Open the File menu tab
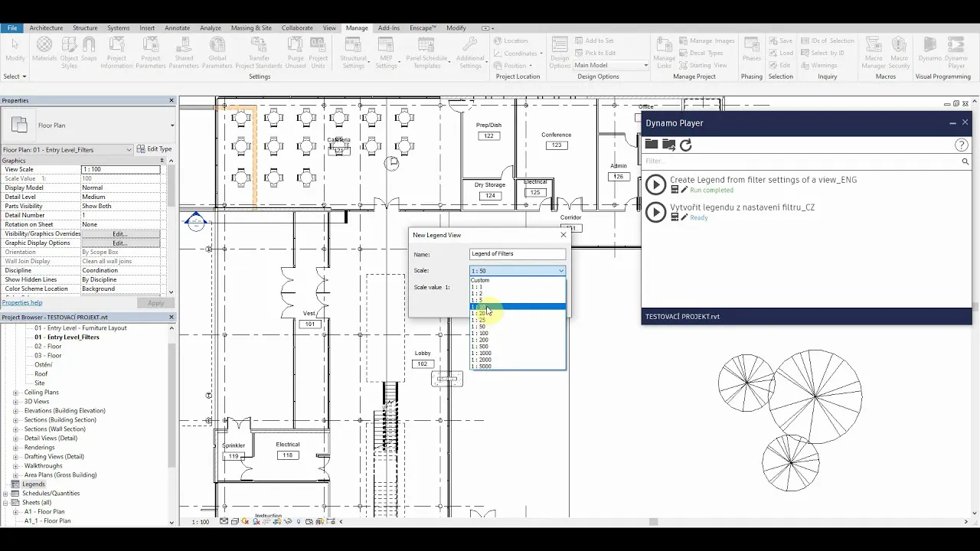The width and height of the screenshot is (980, 551). 12,28
